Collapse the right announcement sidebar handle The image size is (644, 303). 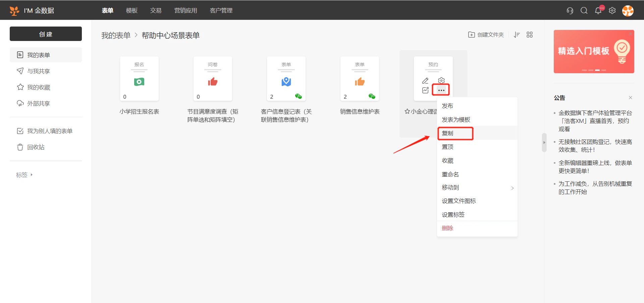click(544, 142)
